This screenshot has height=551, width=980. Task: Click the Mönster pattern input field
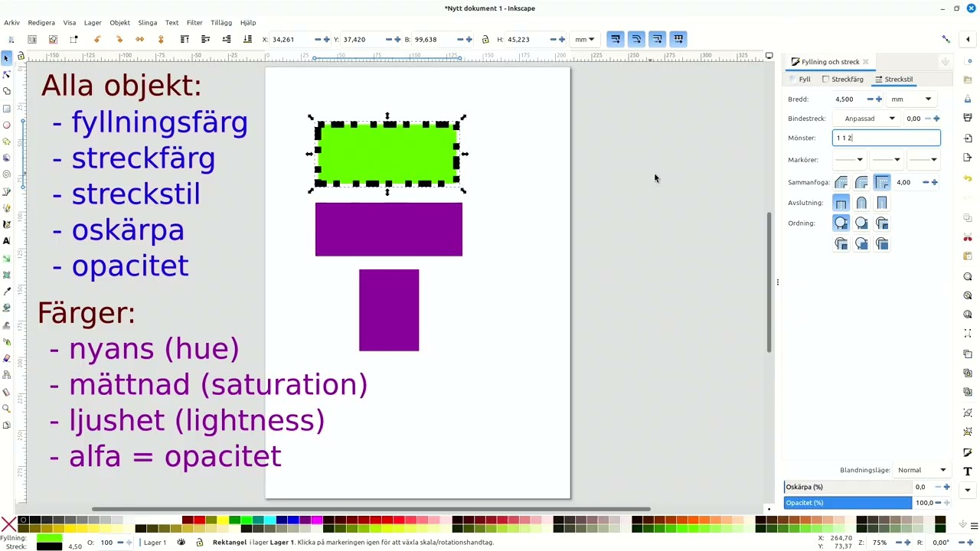[887, 138]
